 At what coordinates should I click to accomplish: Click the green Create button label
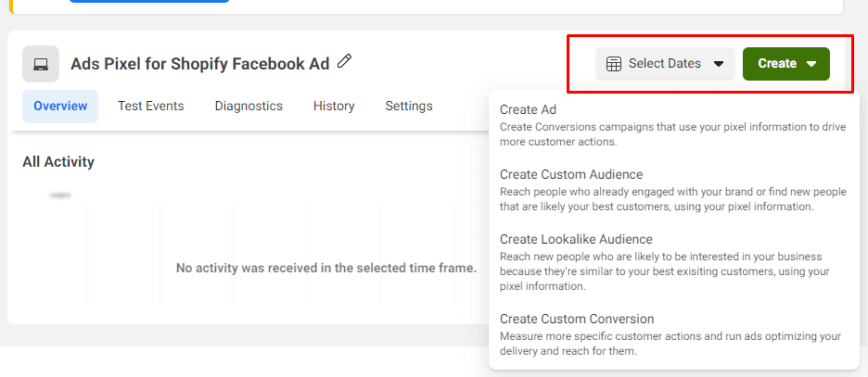point(777,64)
